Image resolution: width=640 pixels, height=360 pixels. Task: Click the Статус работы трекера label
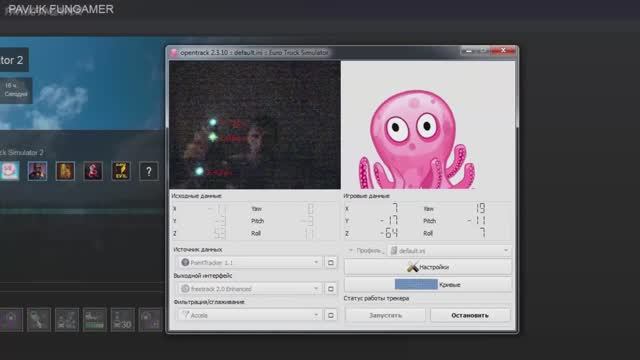(376, 298)
